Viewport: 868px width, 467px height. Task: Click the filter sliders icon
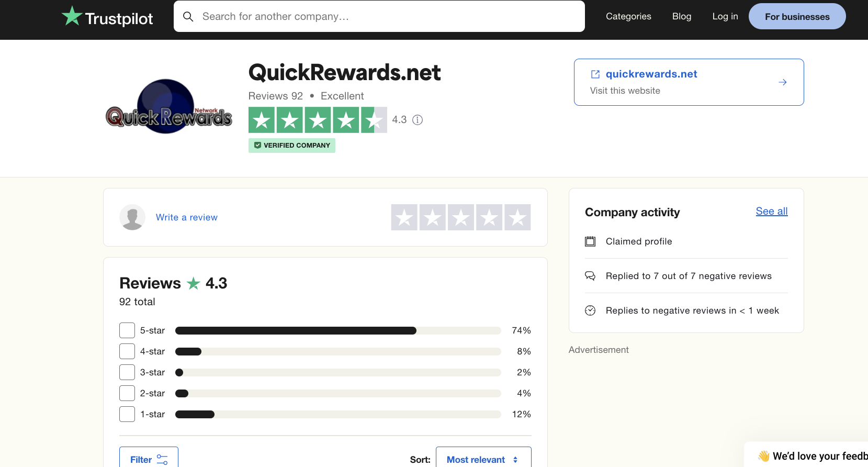pyautogui.click(x=162, y=460)
